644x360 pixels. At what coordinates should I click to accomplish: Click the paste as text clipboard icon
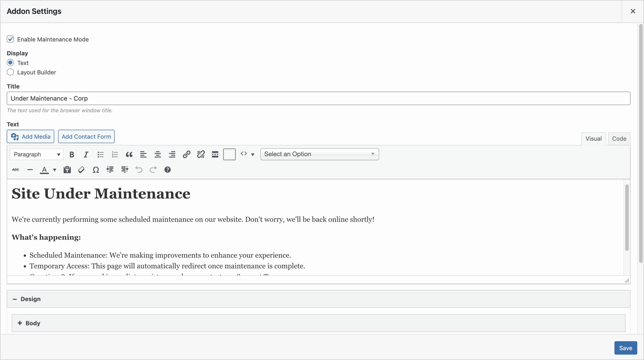click(67, 170)
